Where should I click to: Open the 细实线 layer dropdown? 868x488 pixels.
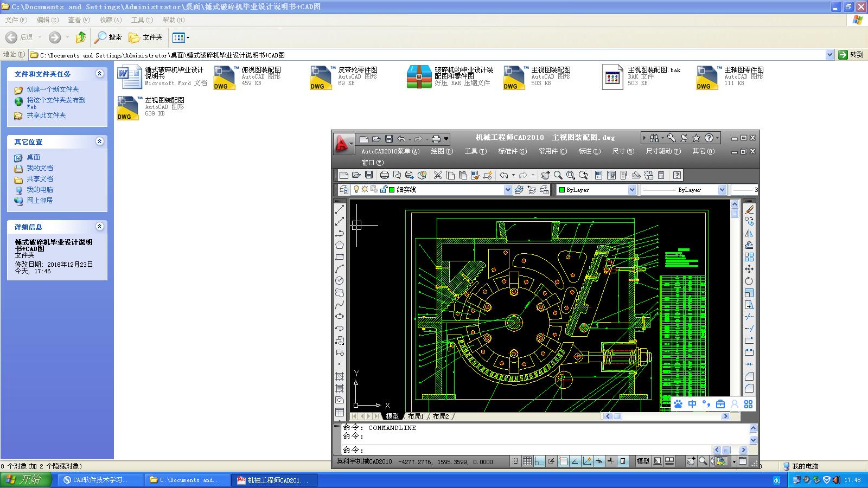tap(508, 190)
